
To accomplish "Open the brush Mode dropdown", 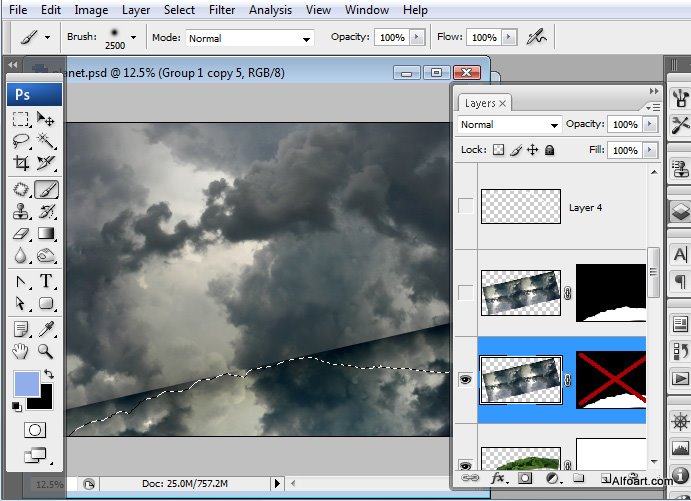I will [250, 38].
